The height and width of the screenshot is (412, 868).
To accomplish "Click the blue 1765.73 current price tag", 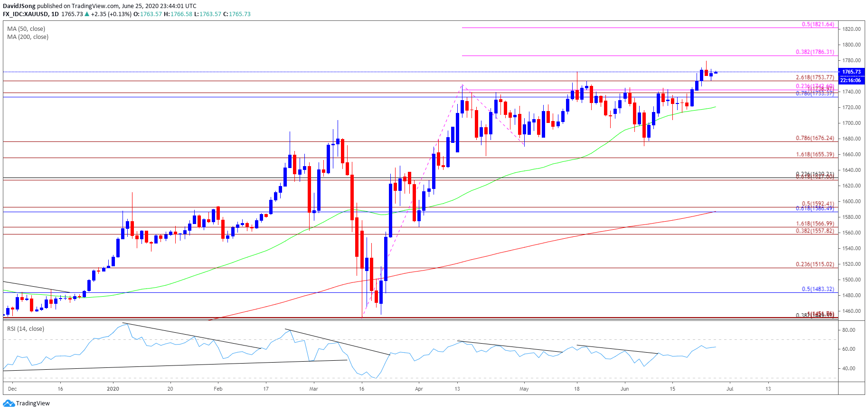I will click(x=852, y=72).
